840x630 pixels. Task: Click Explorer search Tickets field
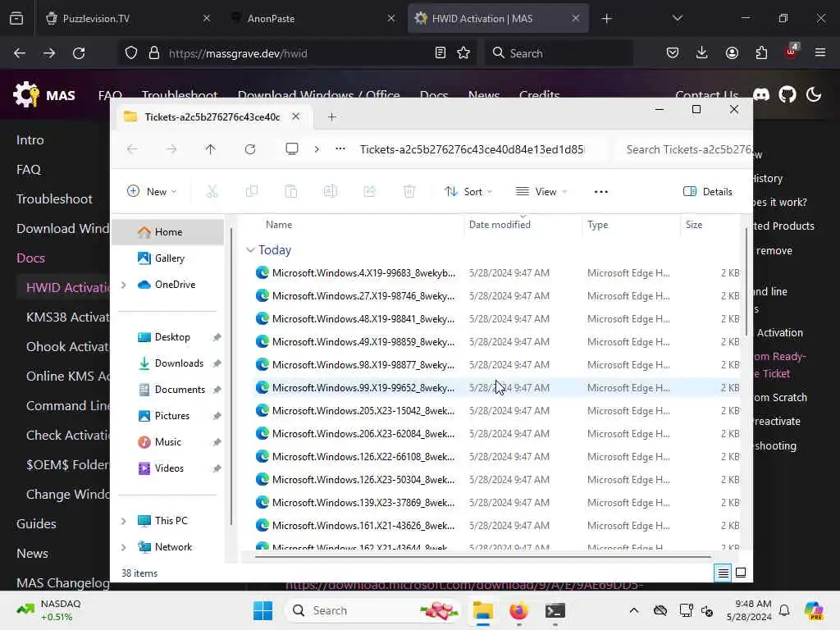pos(683,149)
